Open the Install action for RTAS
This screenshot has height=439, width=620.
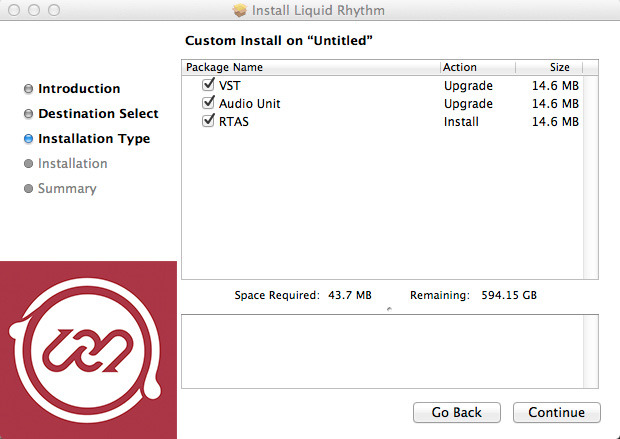[x=461, y=122]
